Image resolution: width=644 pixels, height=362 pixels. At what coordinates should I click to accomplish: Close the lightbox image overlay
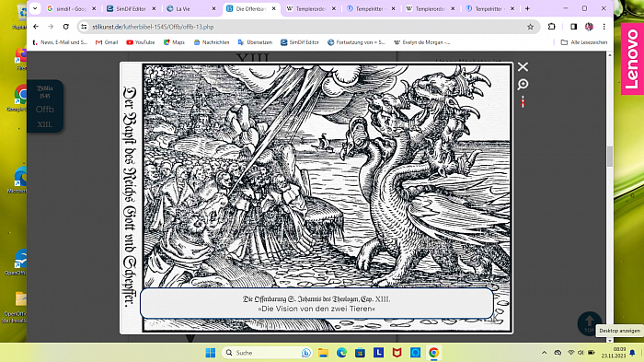click(x=523, y=66)
